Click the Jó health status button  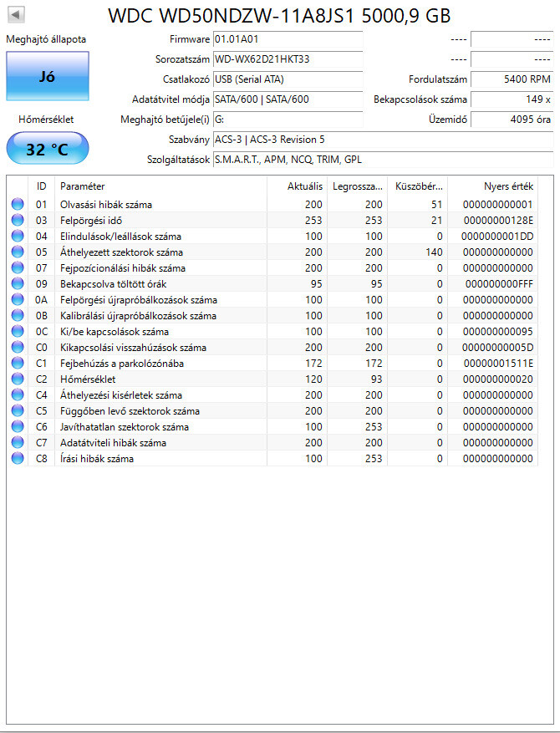[47, 76]
